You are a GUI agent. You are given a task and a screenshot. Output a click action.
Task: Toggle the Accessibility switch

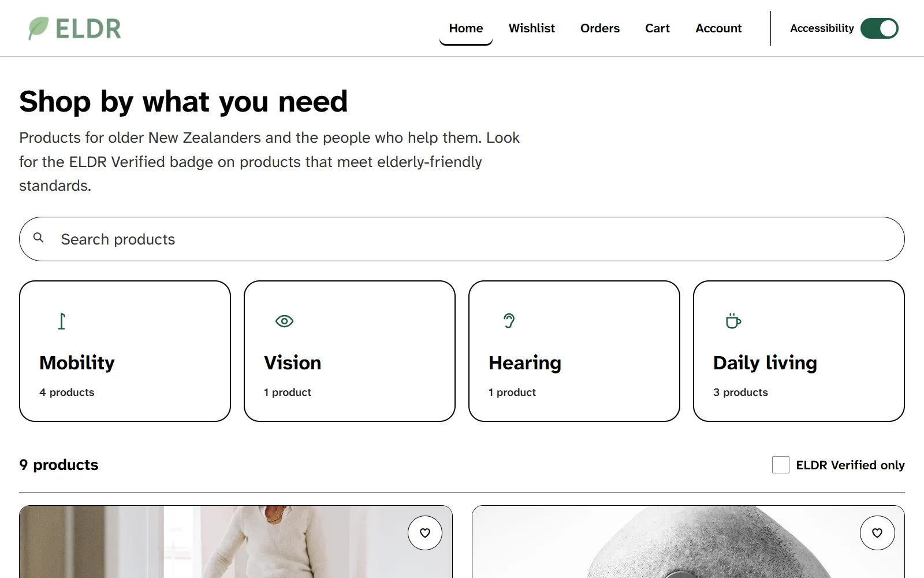(880, 28)
